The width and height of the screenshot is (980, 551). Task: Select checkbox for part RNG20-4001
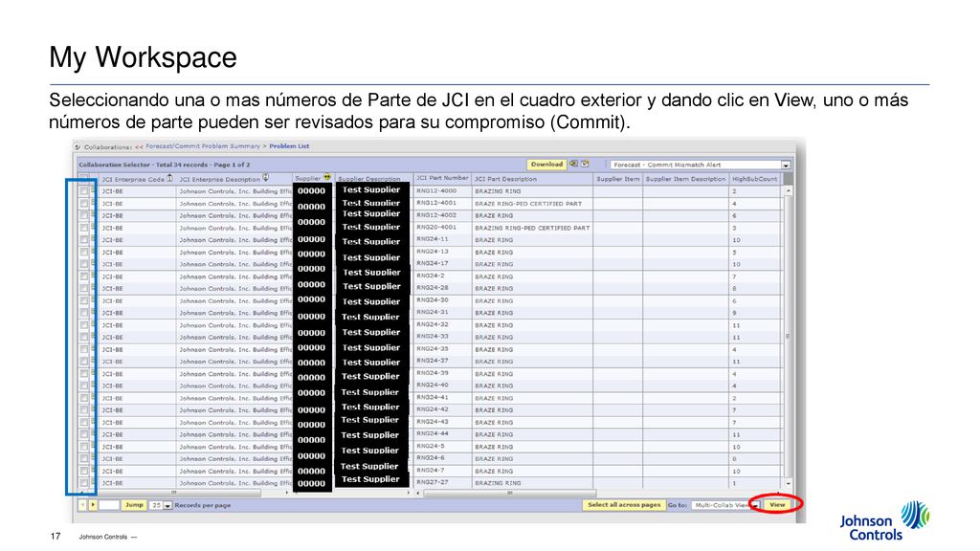(x=84, y=228)
